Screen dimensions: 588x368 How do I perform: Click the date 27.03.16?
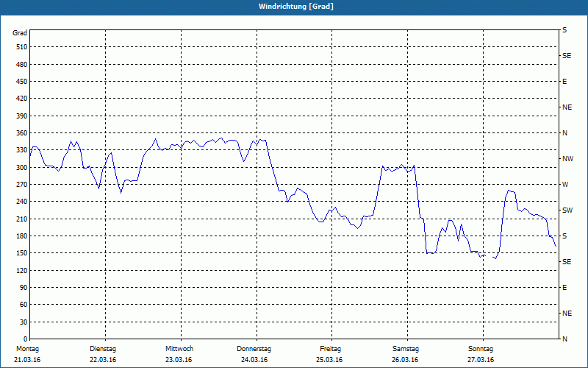[x=481, y=360]
